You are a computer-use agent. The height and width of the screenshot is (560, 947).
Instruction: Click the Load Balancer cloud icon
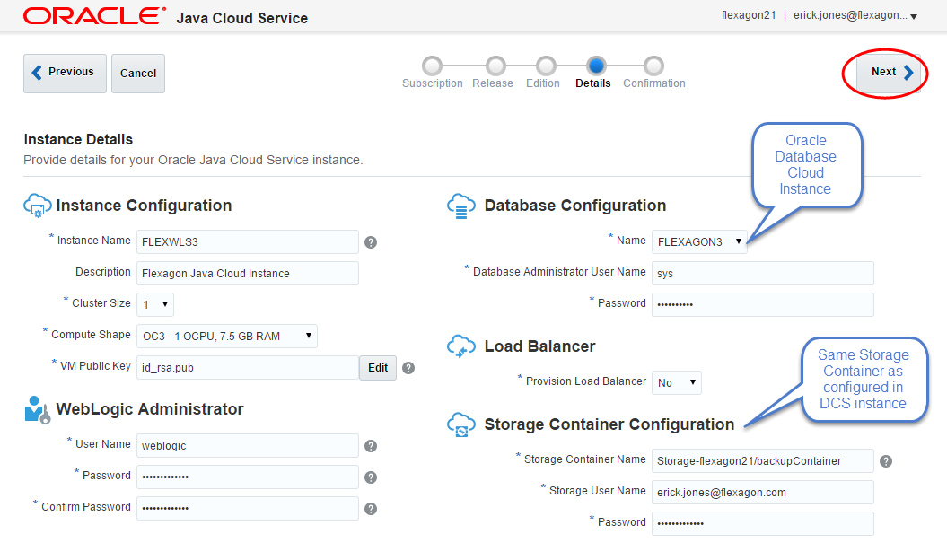click(461, 346)
